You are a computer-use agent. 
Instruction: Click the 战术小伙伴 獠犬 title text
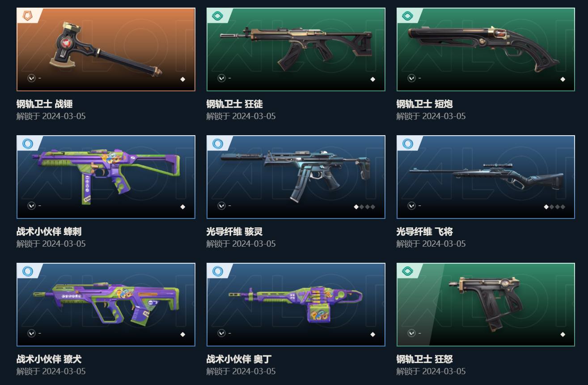[49, 359]
